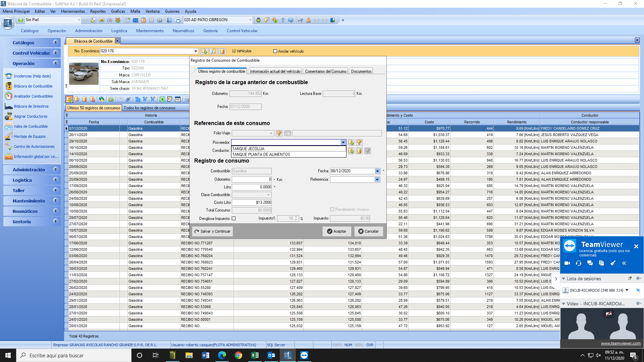Image resolution: width=644 pixels, height=362 pixels.
Task: Toggle Desglosa Impuesto checkbox
Action: click(x=234, y=219)
